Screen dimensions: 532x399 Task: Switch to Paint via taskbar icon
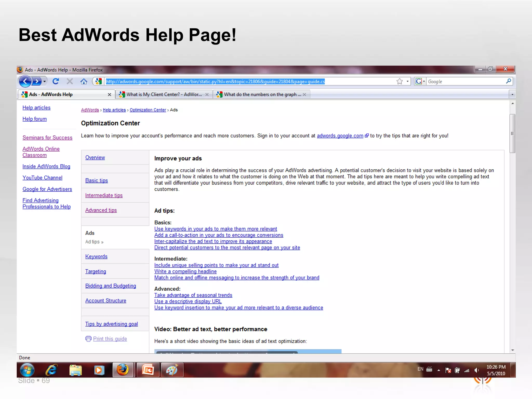pos(172,370)
